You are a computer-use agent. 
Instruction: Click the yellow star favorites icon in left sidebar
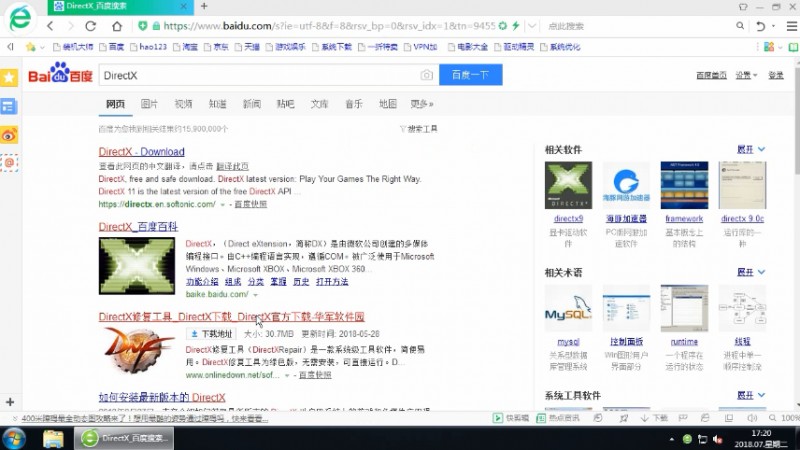9,78
